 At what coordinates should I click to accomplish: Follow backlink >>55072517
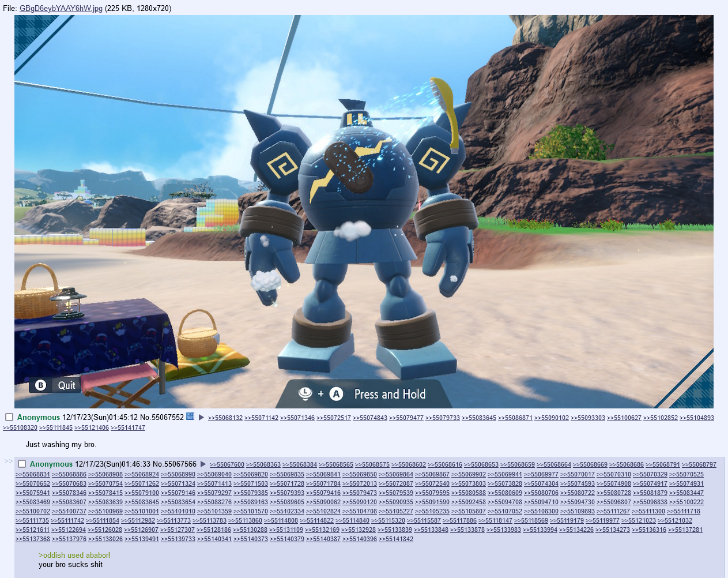tap(334, 418)
